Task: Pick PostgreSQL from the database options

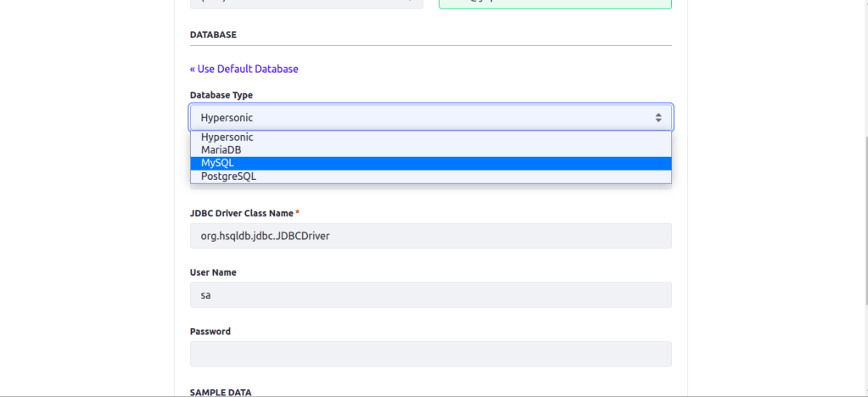Action: tap(228, 176)
